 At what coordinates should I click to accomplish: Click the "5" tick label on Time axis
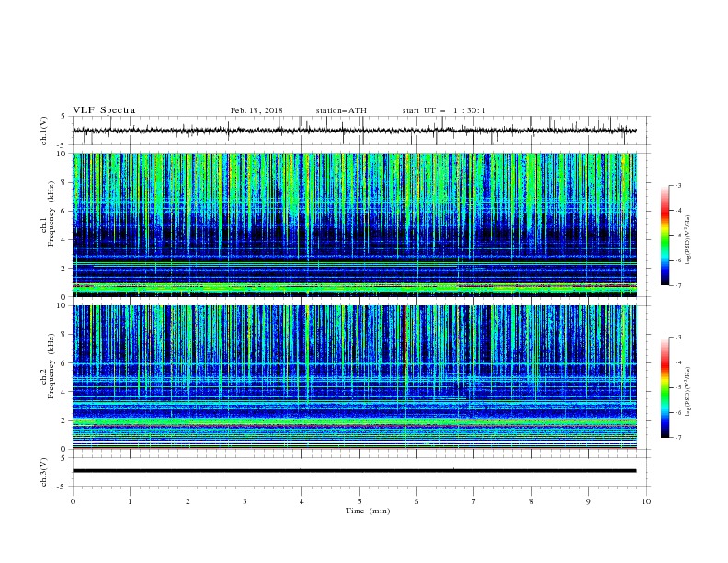359,501
